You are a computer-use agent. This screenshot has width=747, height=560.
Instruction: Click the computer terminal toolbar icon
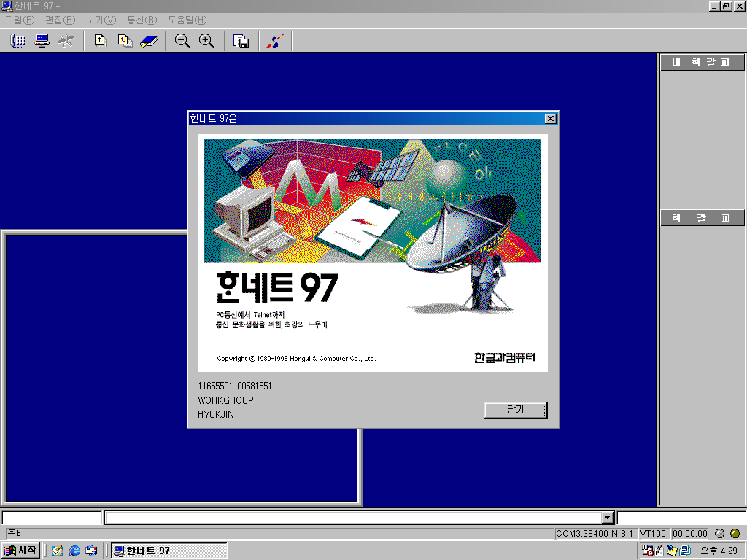click(42, 41)
